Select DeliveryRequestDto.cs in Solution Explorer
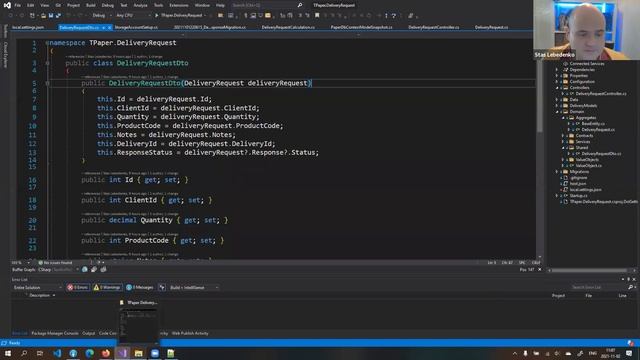The width and height of the screenshot is (640, 360). click(x=601, y=154)
